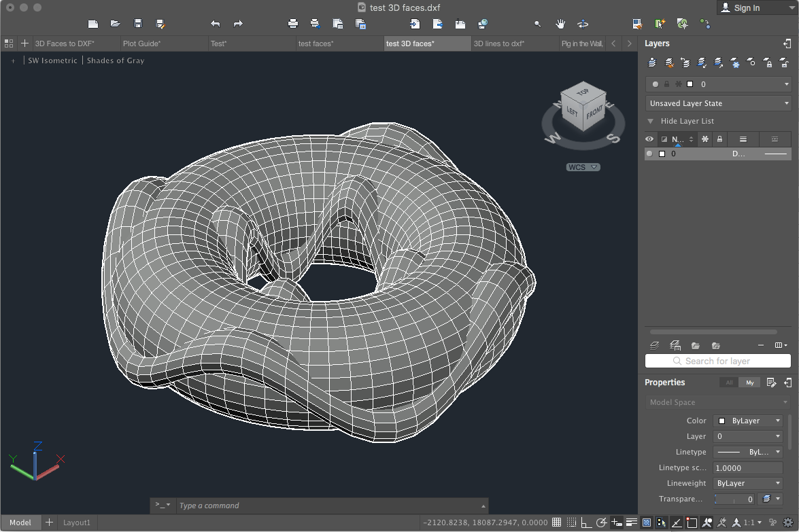Collapse the Hide Layer List triangle
Screen dimensions: 799x532
pyautogui.click(x=650, y=121)
